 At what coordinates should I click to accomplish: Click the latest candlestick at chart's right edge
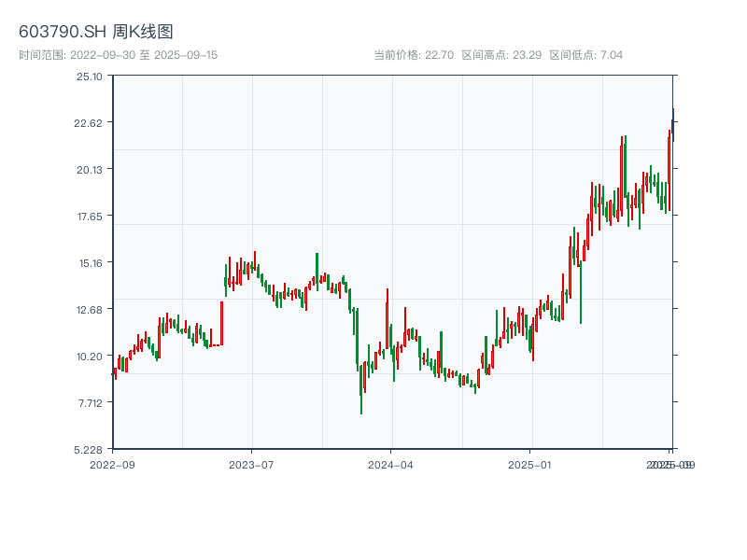point(672,126)
